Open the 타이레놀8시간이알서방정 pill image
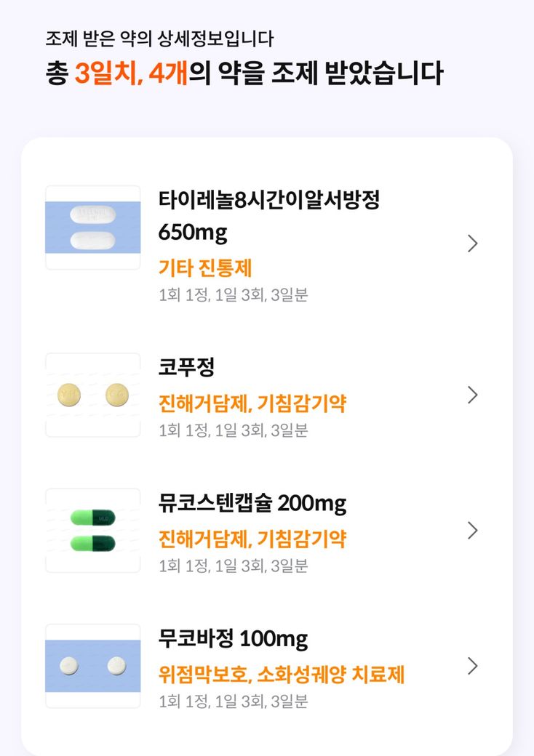 point(93,228)
